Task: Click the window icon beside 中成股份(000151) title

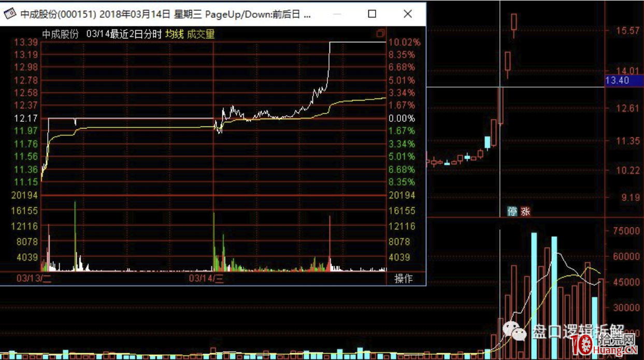Action: 10,15
